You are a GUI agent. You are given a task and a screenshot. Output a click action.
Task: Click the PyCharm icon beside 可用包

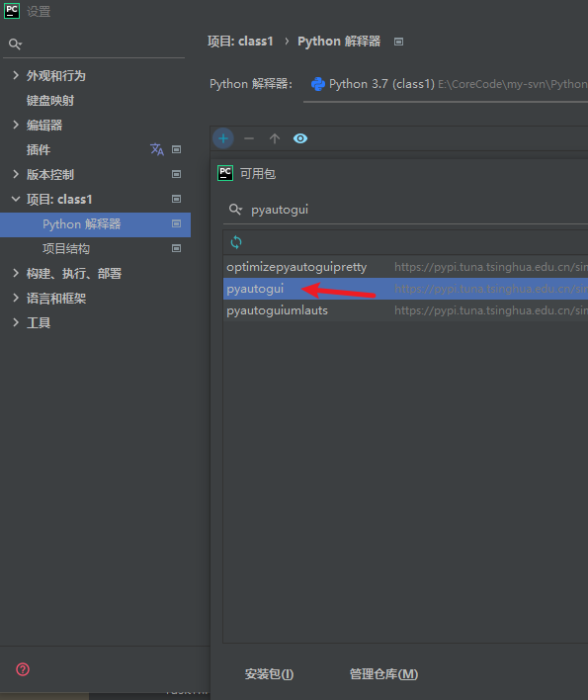point(225,173)
